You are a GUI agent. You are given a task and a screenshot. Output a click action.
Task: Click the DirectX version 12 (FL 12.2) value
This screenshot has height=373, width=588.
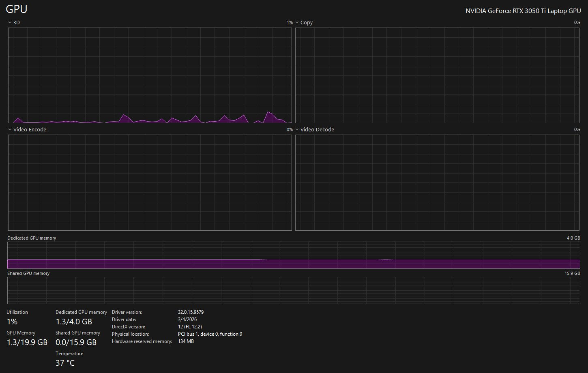pyautogui.click(x=190, y=327)
